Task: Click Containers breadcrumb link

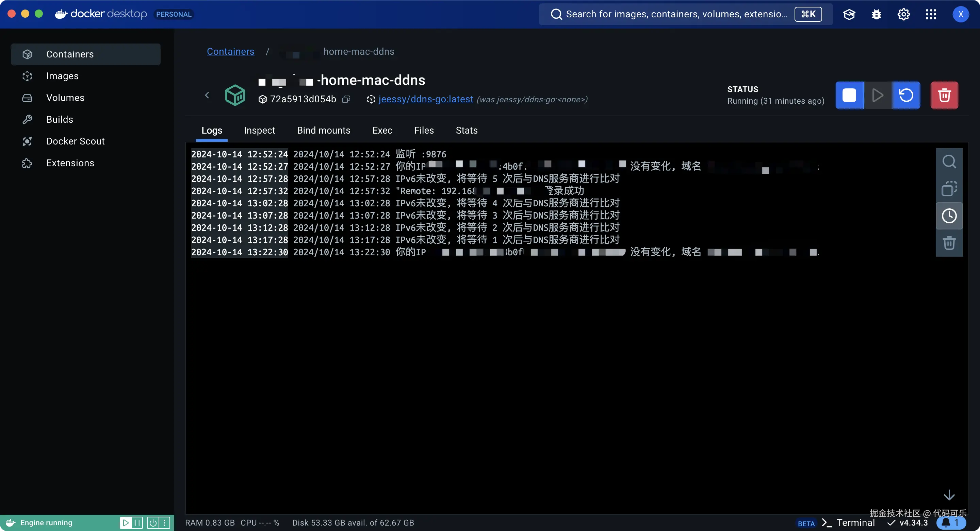Action: coord(231,51)
